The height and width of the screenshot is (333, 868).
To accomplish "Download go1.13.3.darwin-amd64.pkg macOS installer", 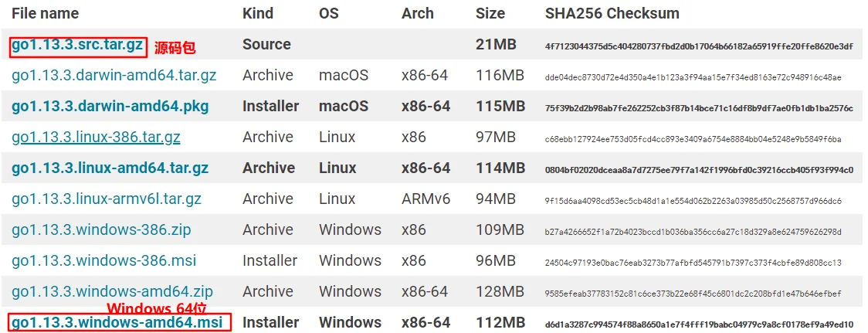I will [x=110, y=106].
